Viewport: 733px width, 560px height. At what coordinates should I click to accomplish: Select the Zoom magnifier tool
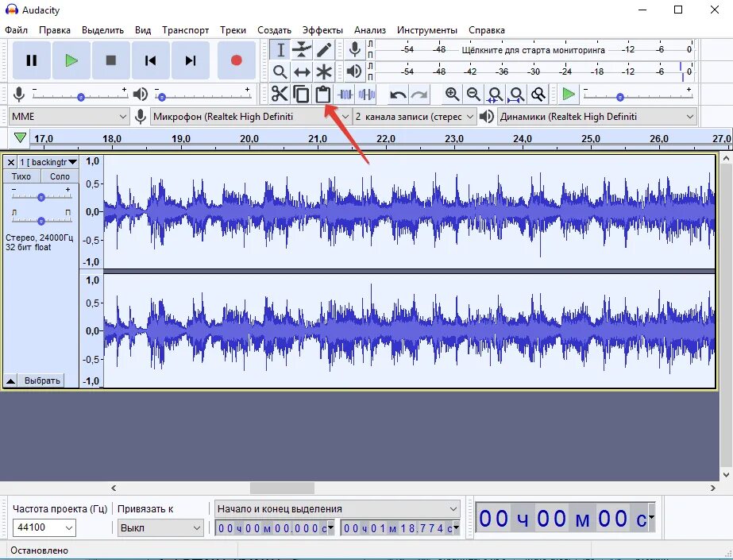[280, 71]
